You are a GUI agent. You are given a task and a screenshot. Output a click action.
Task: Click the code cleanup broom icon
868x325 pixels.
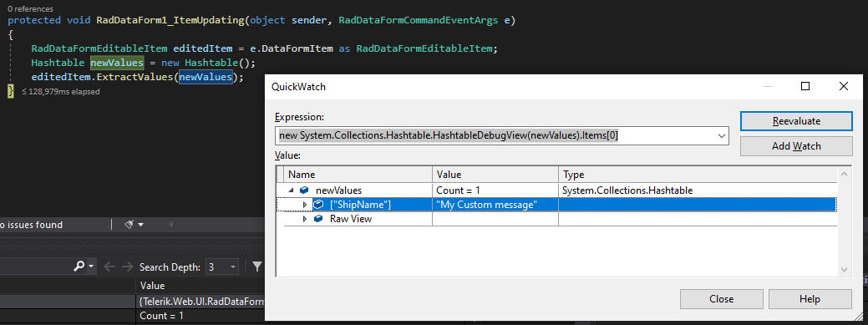coord(129,224)
